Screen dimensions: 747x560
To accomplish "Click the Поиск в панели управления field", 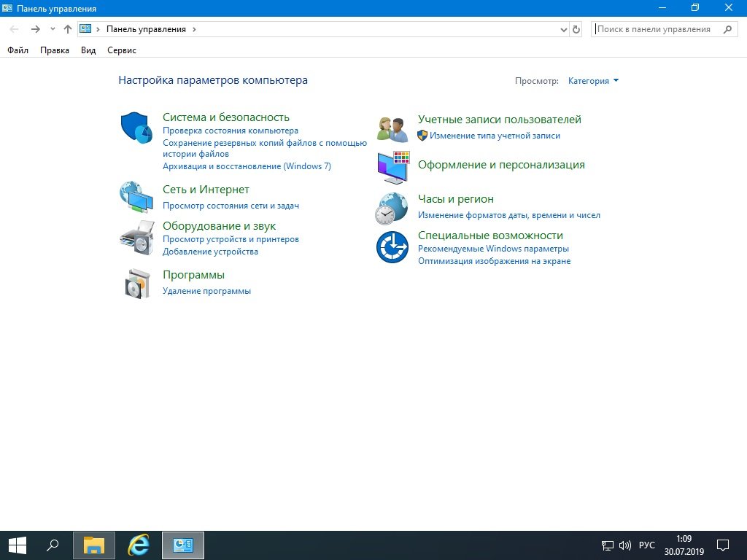I will 657,29.
